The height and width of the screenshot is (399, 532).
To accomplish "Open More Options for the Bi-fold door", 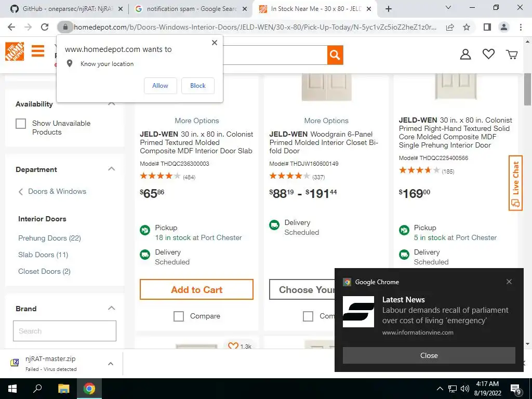I will pyautogui.click(x=326, y=121).
